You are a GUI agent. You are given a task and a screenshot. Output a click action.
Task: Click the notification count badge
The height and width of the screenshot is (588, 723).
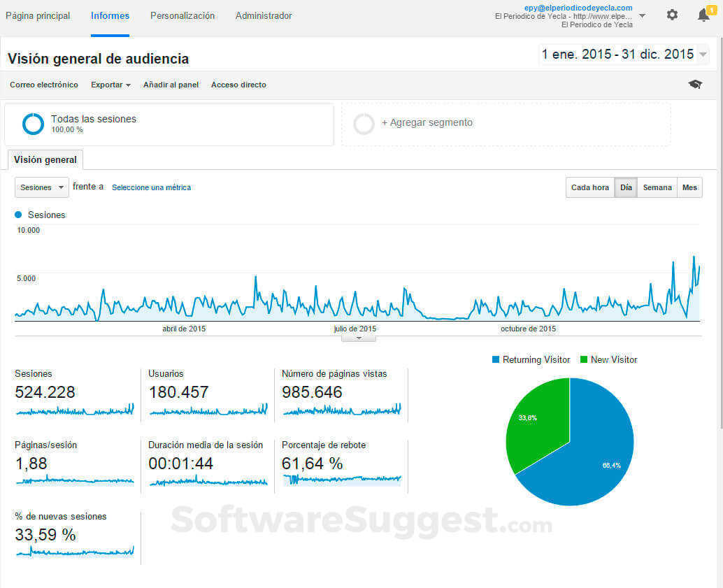[x=711, y=9]
